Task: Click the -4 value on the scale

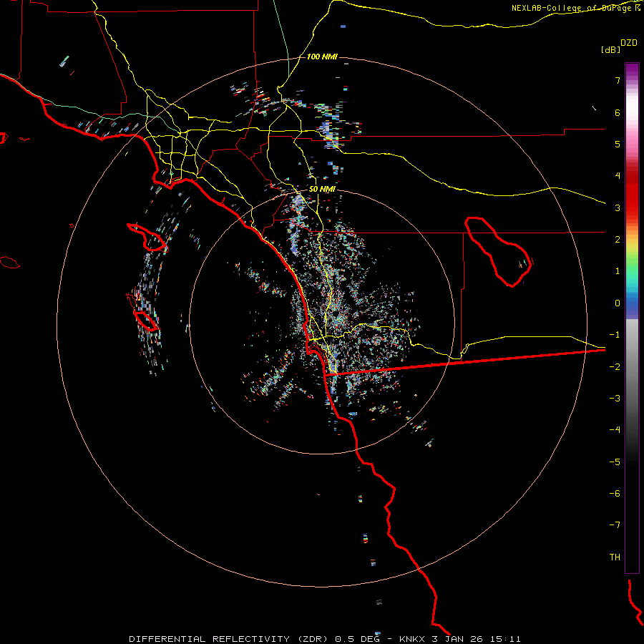Action: 615,430
